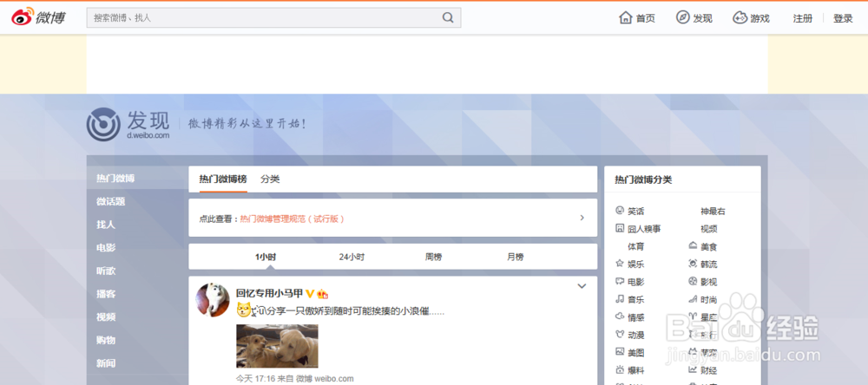
Task: Select the 美食 category icon
Action: [x=693, y=246]
